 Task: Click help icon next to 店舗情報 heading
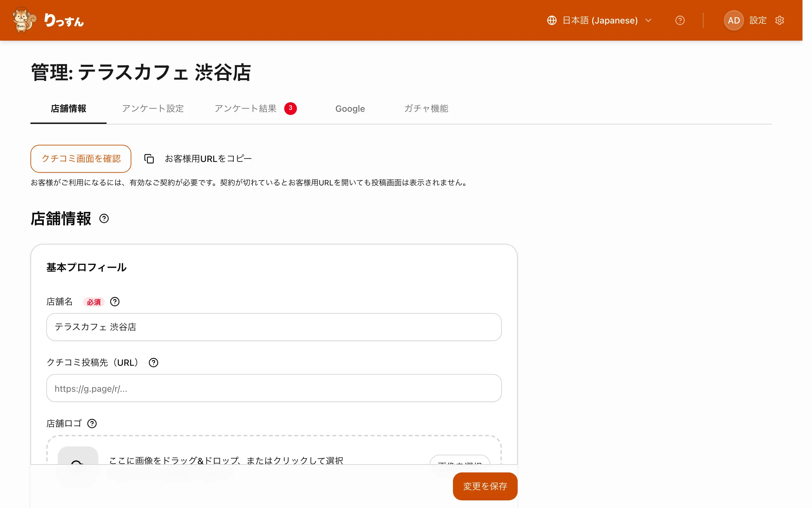pyautogui.click(x=104, y=219)
